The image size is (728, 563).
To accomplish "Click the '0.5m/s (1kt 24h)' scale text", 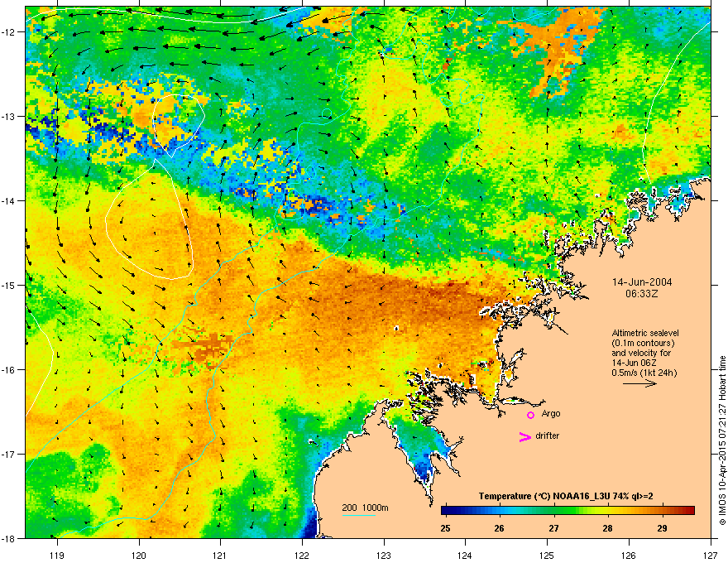I will [644, 373].
